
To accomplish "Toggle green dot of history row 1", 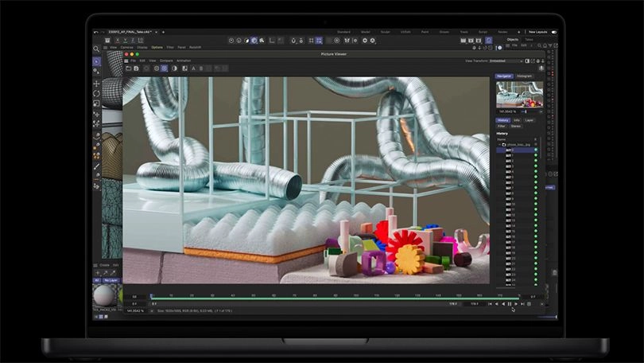I will tap(536, 155).
